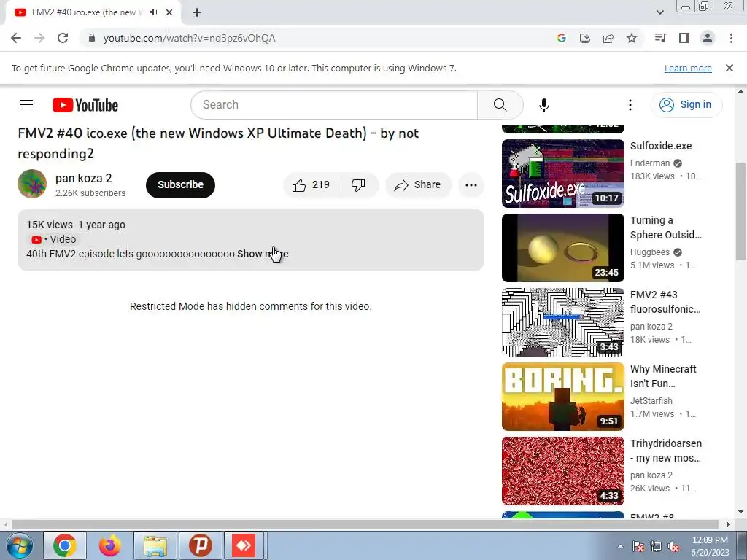Screen dimensions: 747x560
Task: Open Turning a Sphere Outside thumbnail
Action: pos(562,248)
